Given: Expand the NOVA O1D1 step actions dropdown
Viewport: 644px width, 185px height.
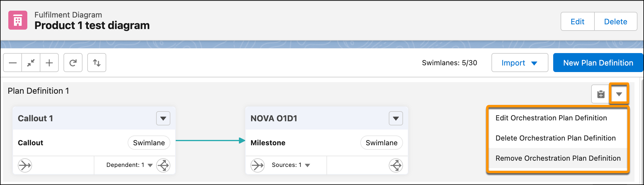Looking at the screenshot, I should (396, 119).
